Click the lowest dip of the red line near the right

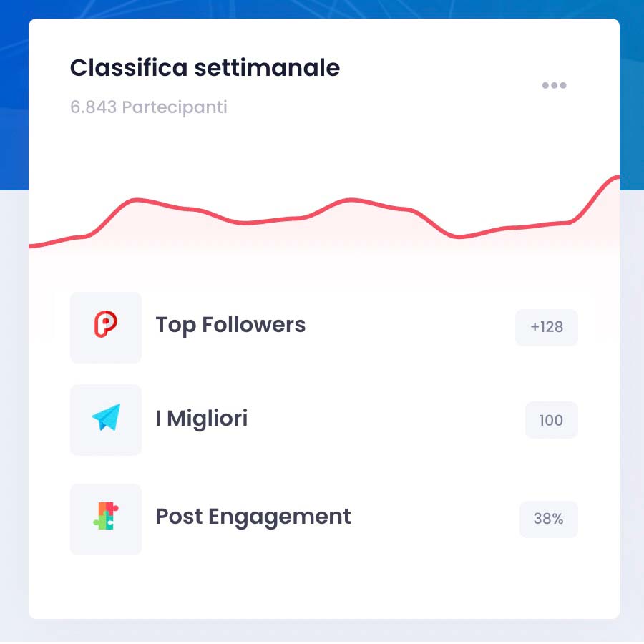[x=459, y=237]
